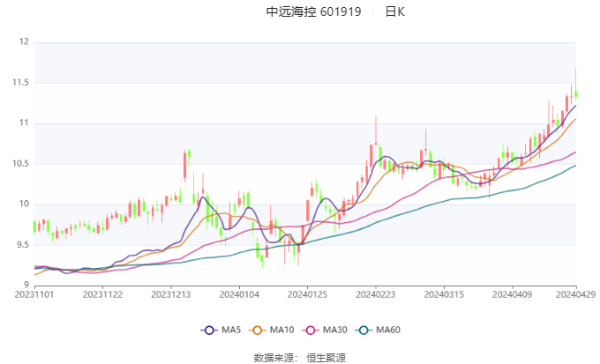Toggle the MA60 teal legend icon
Image resolution: width=600 pixels, height=364 pixels.
click(x=364, y=330)
